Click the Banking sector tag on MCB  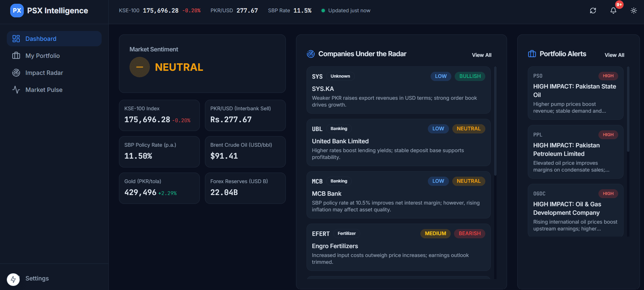pyautogui.click(x=339, y=181)
